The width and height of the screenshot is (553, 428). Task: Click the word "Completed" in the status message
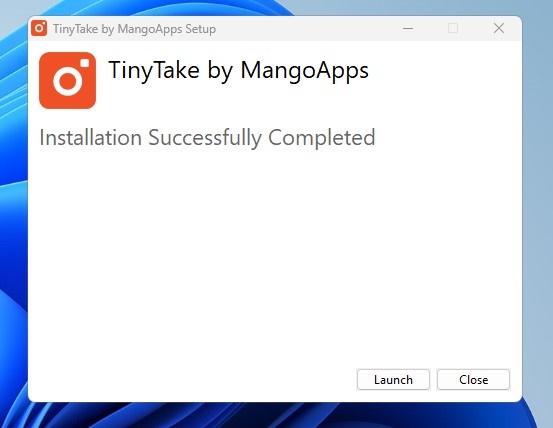(x=322, y=138)
